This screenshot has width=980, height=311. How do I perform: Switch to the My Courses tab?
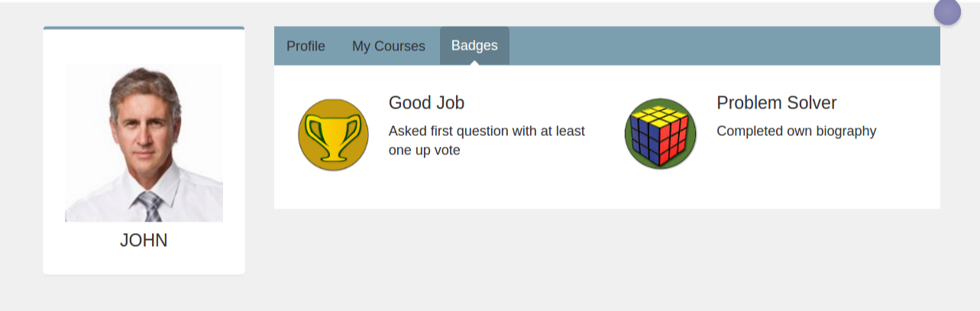pyautogui.click(x=388, y=47)
